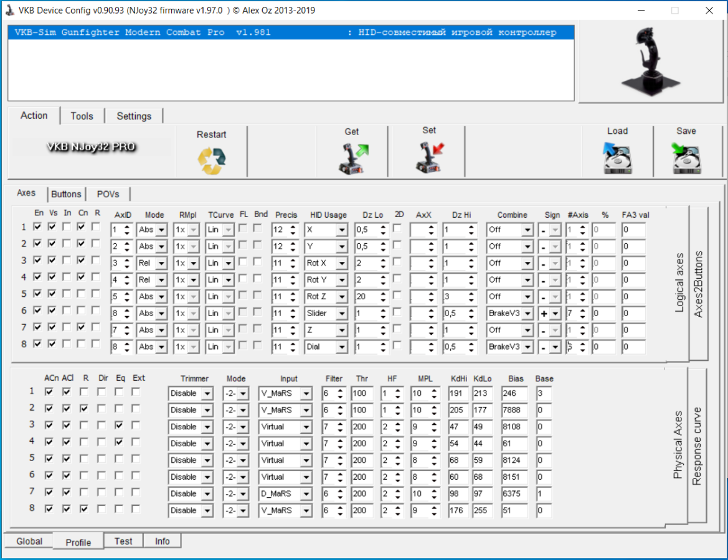728x560 pixels.
Task: Adjust Dz Lo stepper for logical axis 5
Action: click(x=382, y=296)
